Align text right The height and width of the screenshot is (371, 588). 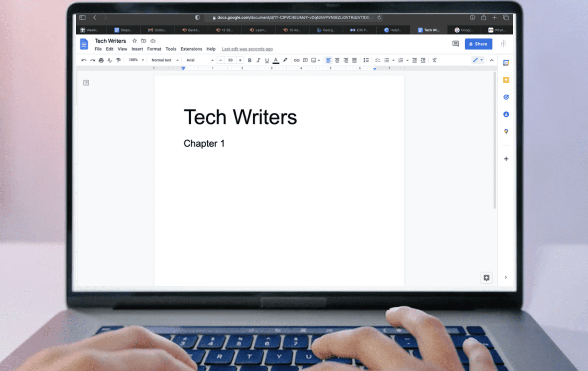(346, 60)
